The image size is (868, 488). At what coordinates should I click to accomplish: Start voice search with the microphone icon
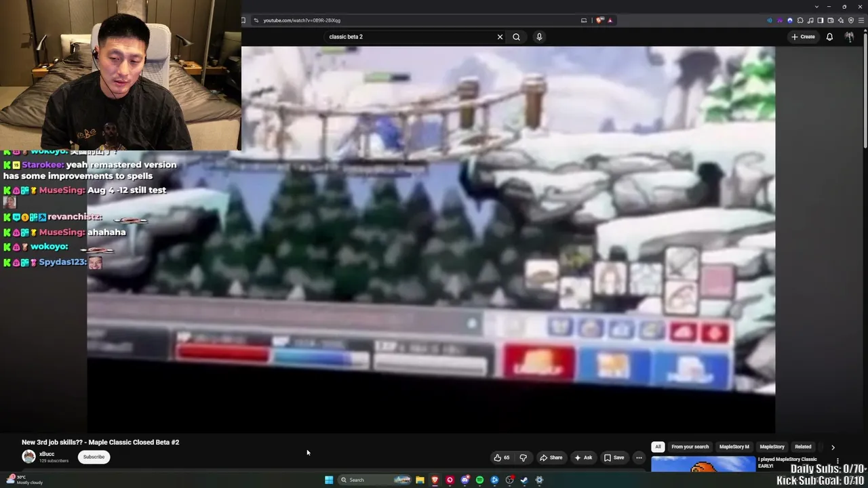point(539,37)
